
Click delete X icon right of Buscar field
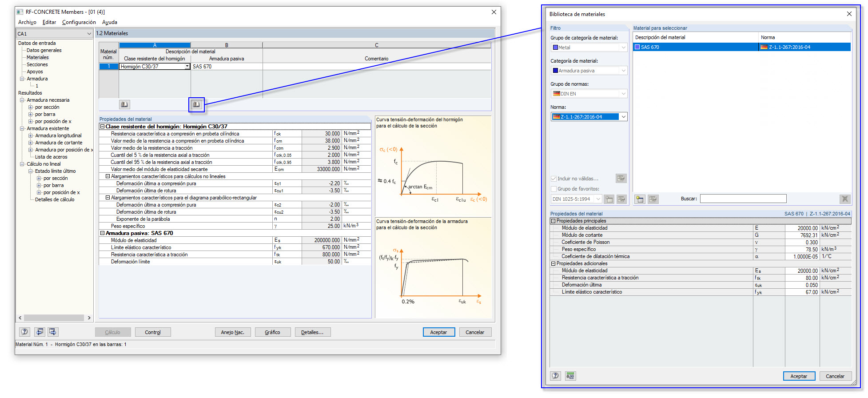pyautogui.click(x=845, y=199)
